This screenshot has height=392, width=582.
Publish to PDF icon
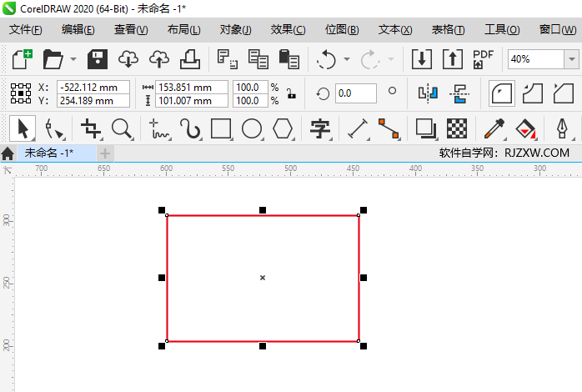click(x=483, y=59)
